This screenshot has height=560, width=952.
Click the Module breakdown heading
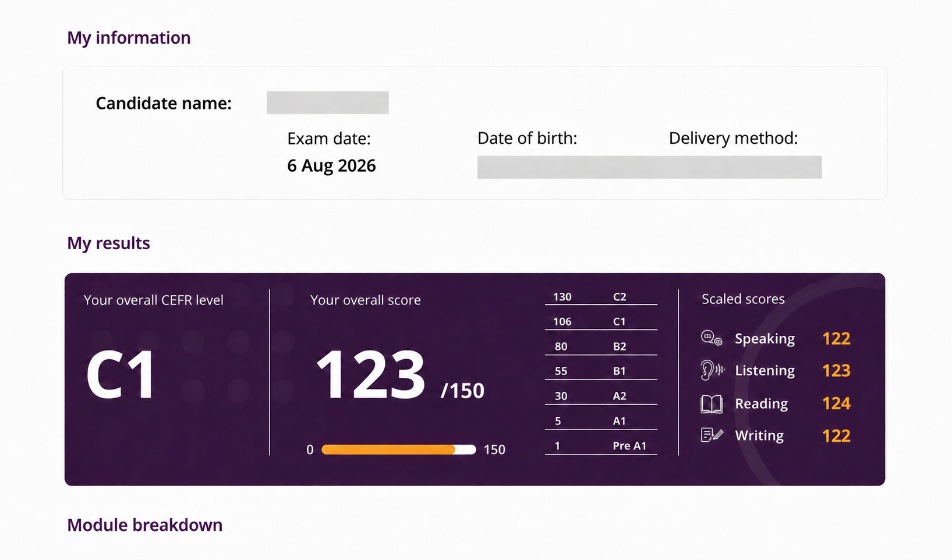click(145, 525)
